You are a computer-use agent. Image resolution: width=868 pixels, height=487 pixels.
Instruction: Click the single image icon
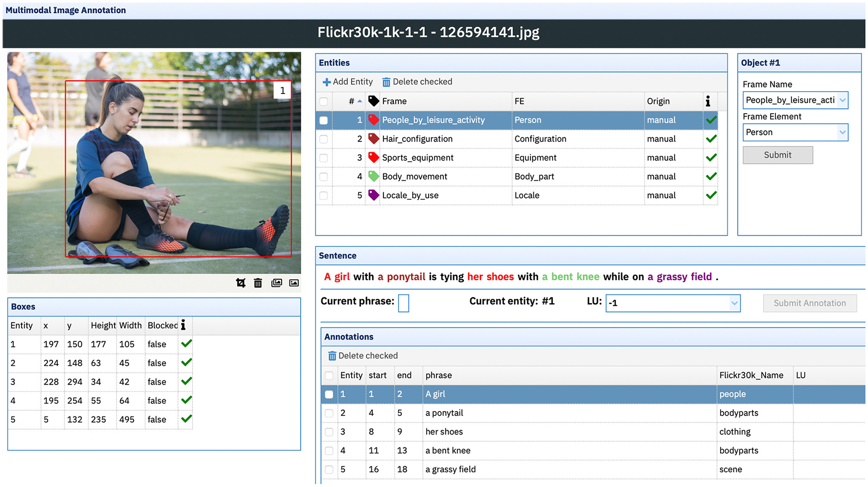tap(294, 283)
